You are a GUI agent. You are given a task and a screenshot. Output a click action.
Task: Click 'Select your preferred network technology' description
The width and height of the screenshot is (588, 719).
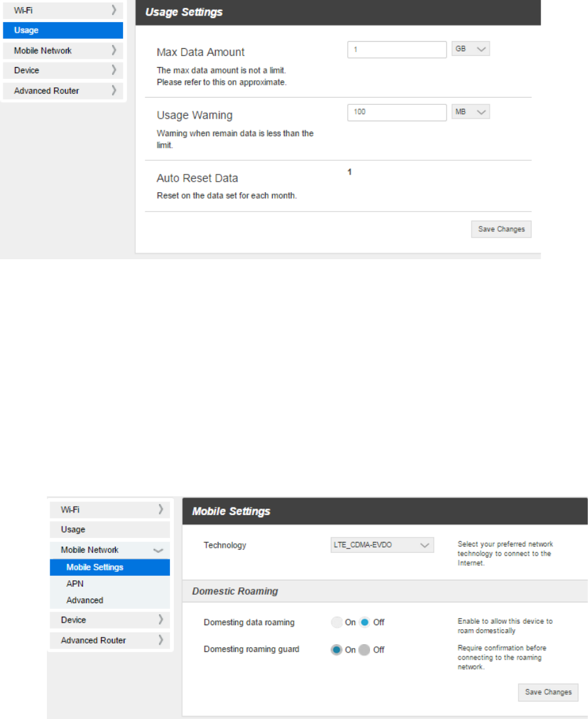click(x=505, y=554)
